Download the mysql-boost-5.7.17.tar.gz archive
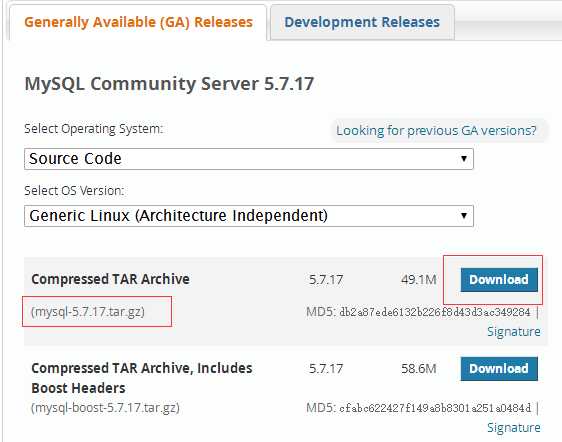 click(x=499, y=369)
